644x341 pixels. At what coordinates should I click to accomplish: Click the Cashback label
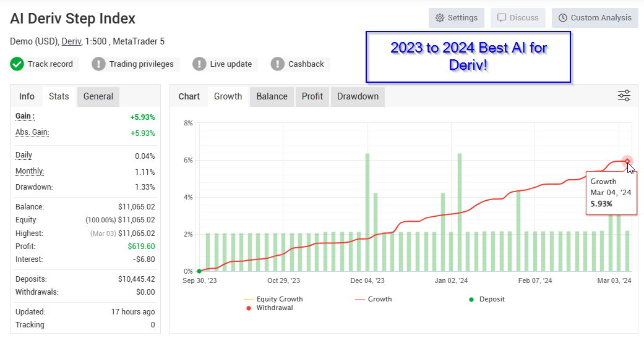coord(306,64)
